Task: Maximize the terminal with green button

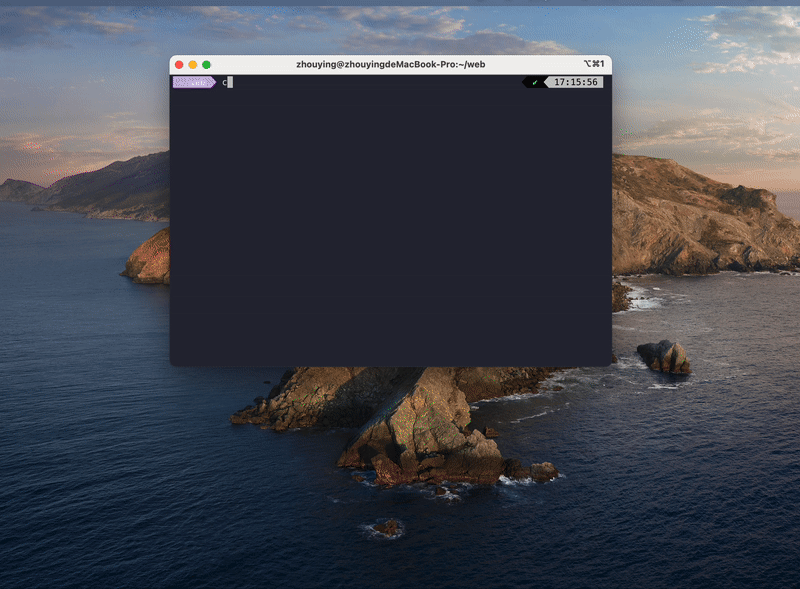Action: pos(207,65)
